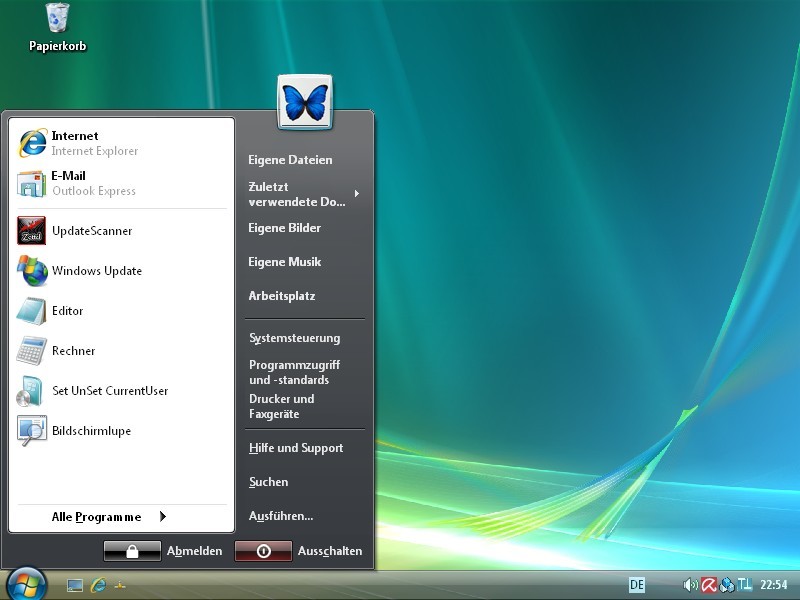Expand the Alle Programme list
800x600 pixels.
(x=108, y=517)
